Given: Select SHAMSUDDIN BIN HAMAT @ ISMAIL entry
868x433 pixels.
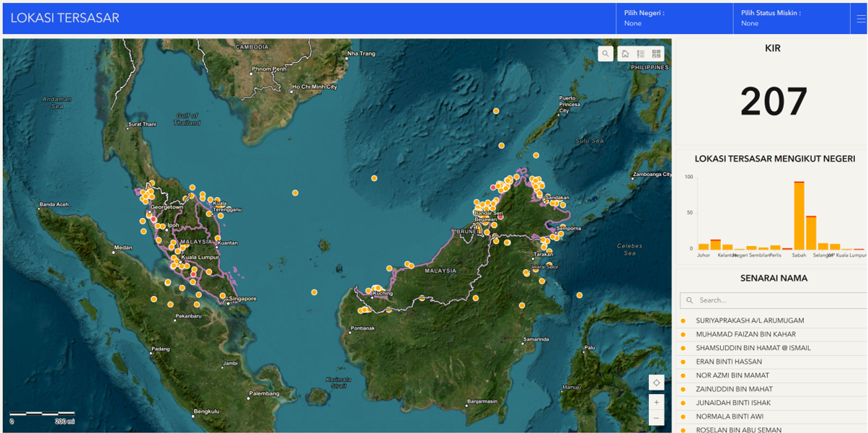Looking at the screenshot, I should tap(770, 348).
